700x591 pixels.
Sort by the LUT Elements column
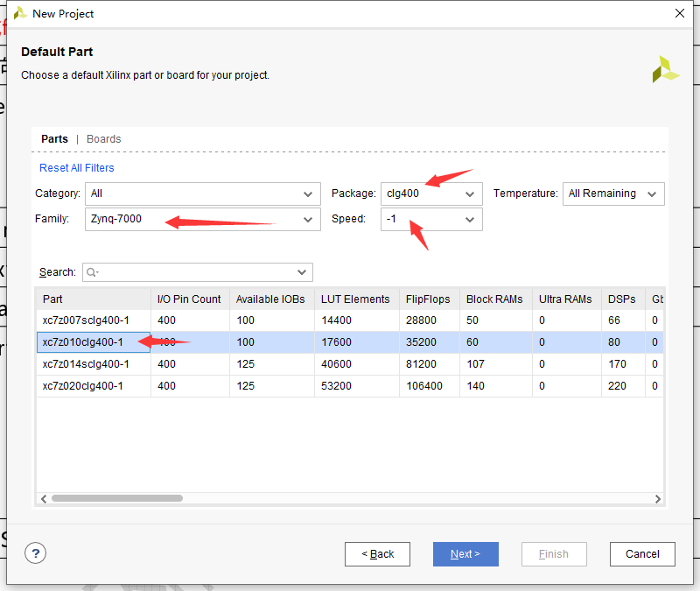click(357, 299)
